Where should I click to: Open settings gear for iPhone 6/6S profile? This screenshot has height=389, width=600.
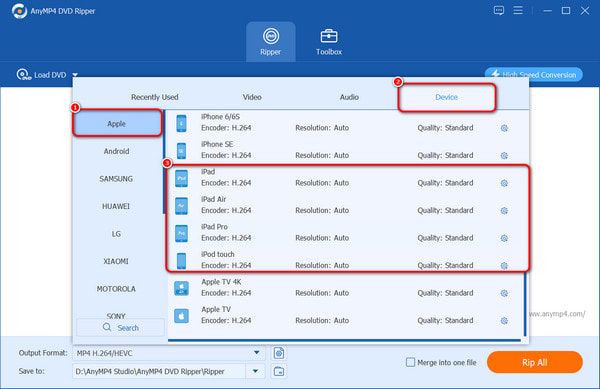[504, 128]
